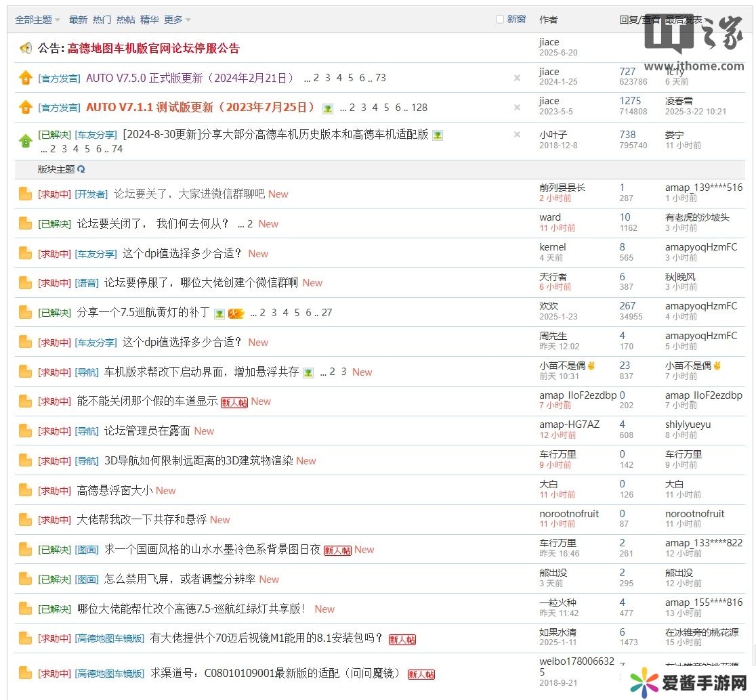756x700 pixels.
Task: Enable the 新窗 checkbox
Action: pyautogui.click(x=500, y=19)
